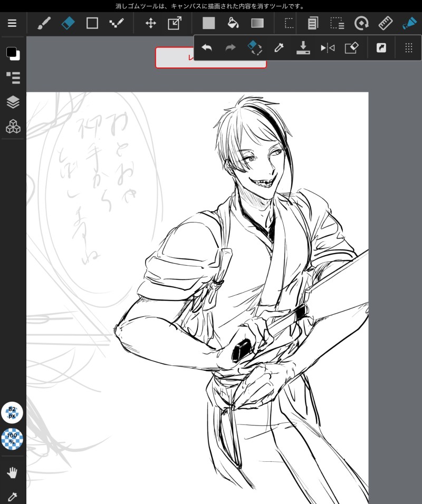This screenshot has height=504, width=422.
Task: Open the tool settings list panel
Action: (x=13, y=78)
